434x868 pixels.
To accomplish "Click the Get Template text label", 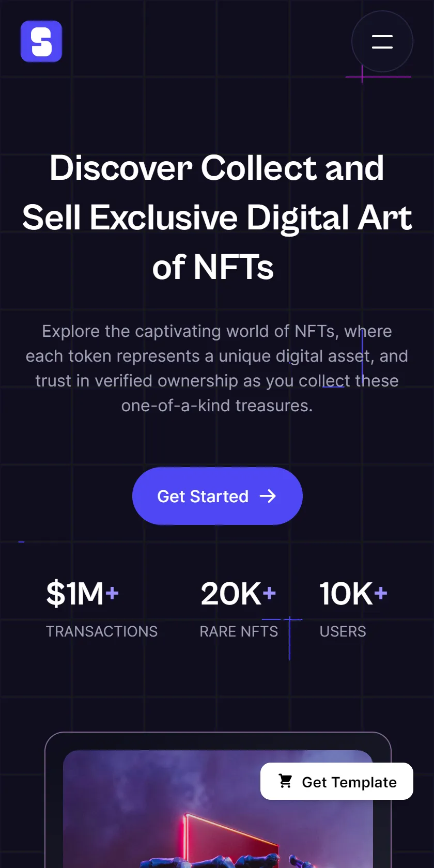I will coord(349,782).
